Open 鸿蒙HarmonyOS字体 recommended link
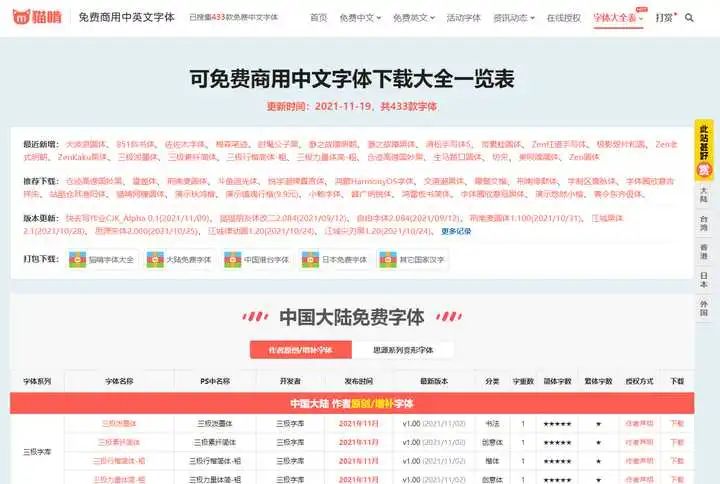720x484 pixels. pyautogui.click(x=374, y=181)
